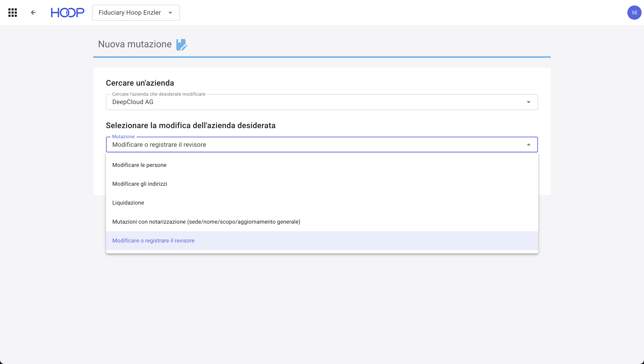The width and height of the screenshot is (644, 364).
Task: Collapse the Mutazione dropdown arrow
Action: pos(529,145)
